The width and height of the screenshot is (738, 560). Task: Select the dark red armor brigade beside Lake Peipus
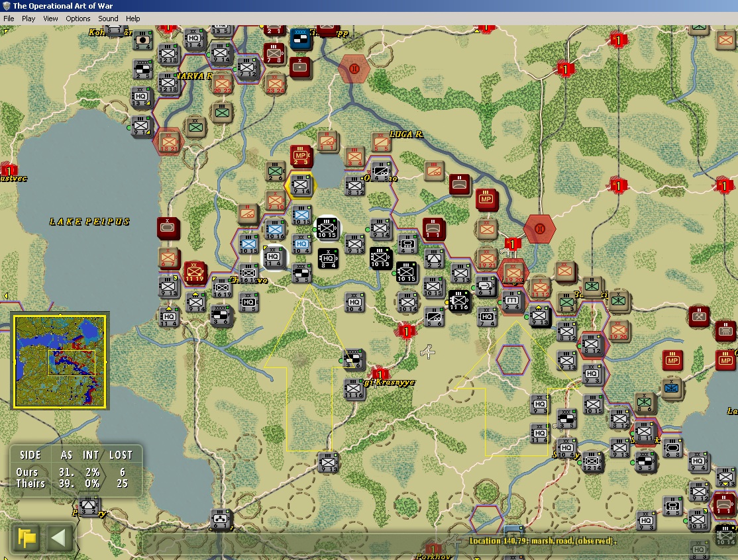168,228
